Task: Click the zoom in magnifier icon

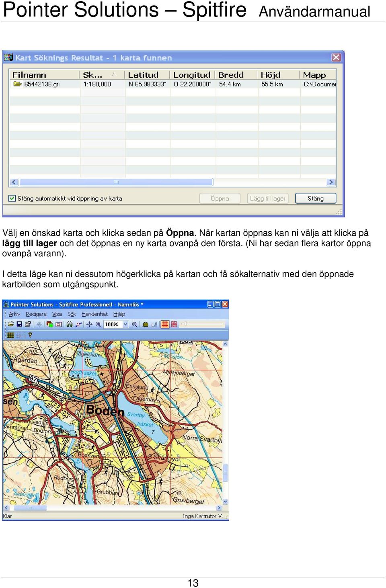Action: click(98, 324)
